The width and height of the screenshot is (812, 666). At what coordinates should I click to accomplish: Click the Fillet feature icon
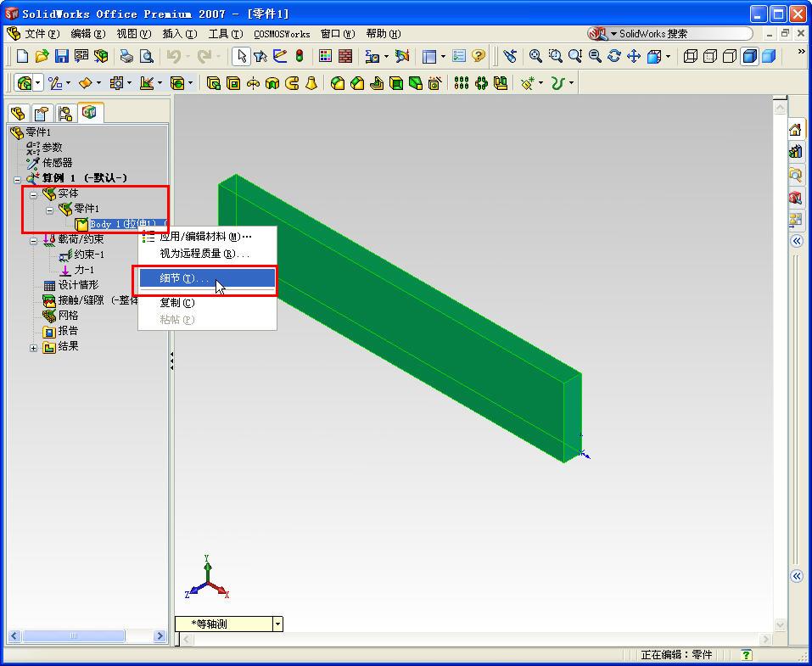coord(338,83)
